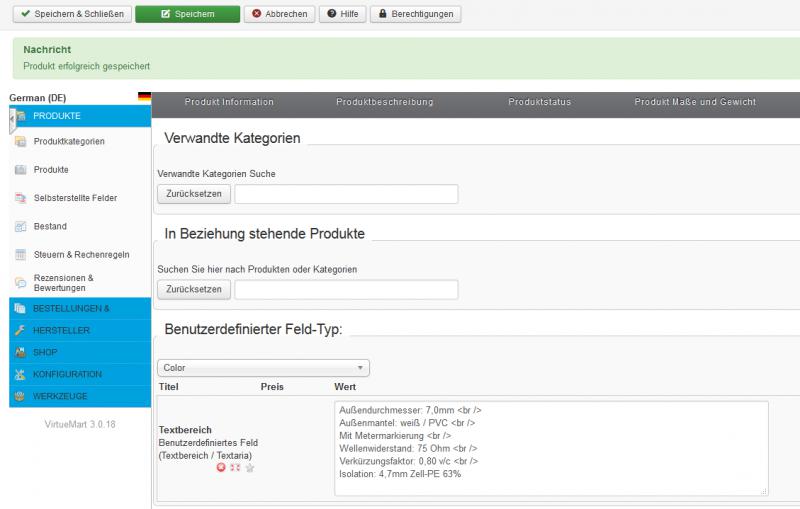This screenshot has width=800, height=509.
Task: Switch to the Produktbeschreibung tab
Action: pyautogui.click(x=384, y=102)
